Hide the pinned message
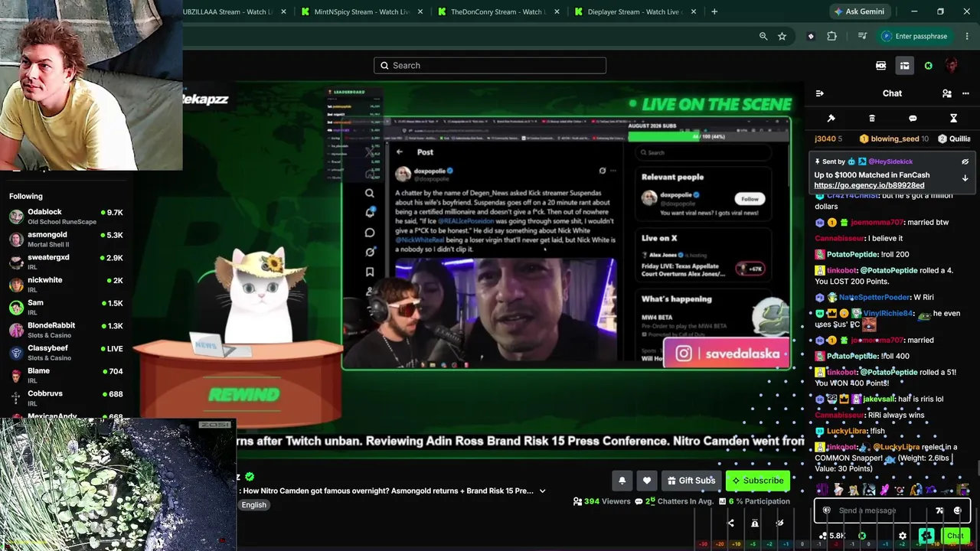Image resolution: width=980 pixels, height=551 pixels. (x=965, y=162)
